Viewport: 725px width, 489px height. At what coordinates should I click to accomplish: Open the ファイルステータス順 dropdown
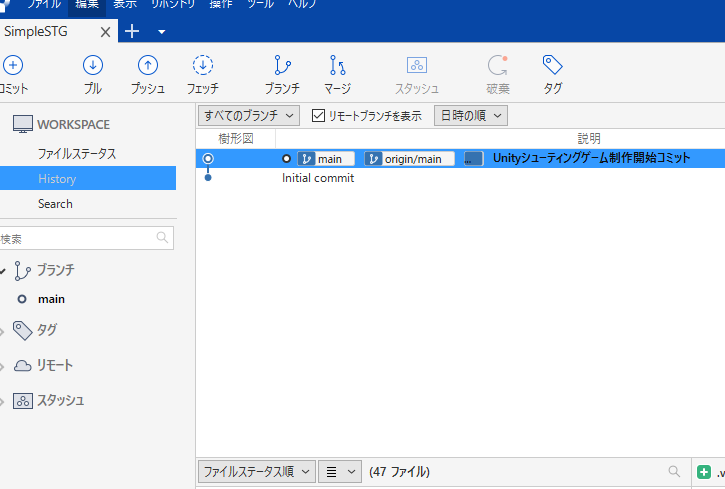pos(257,471)
